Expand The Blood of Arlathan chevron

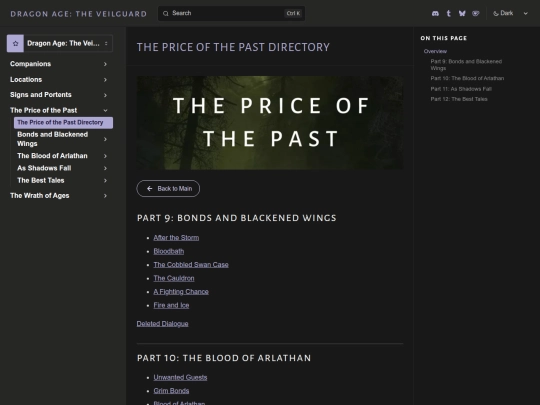click(105, 156)
